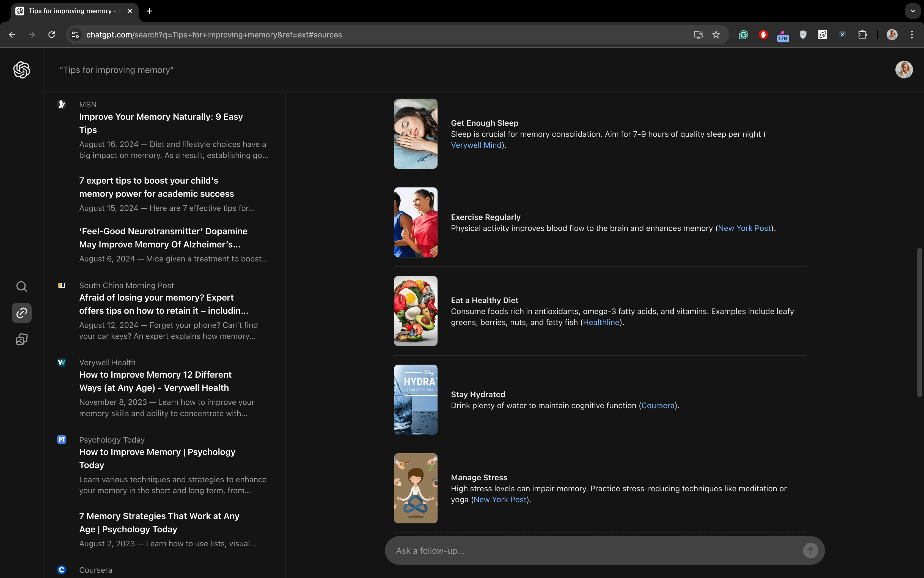Open How to Improve Memory 12 Different Ways
This screenshot has height=578, width=924.
(155, 381)
